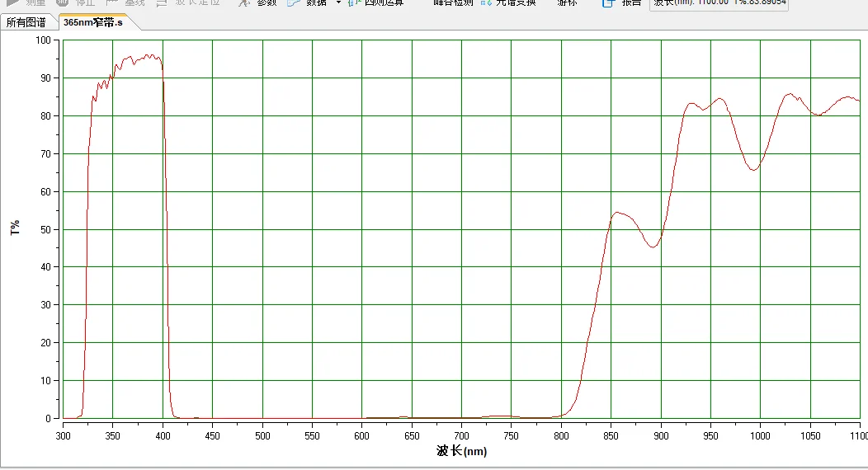Open the 四则运算 arithmetic tool
The height and width of the screenshot is (470, 868).
point(376,2)
